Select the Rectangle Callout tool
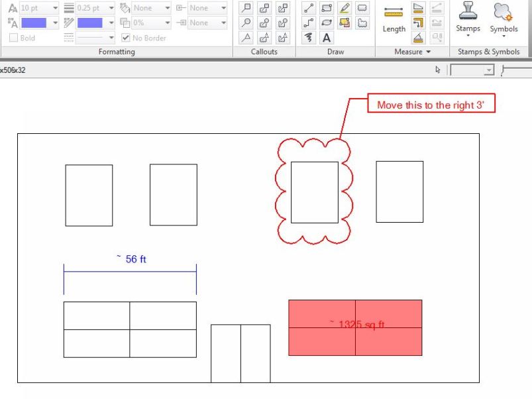The width and height of the screenshot is (532, 399). click(x=246, y=8)
